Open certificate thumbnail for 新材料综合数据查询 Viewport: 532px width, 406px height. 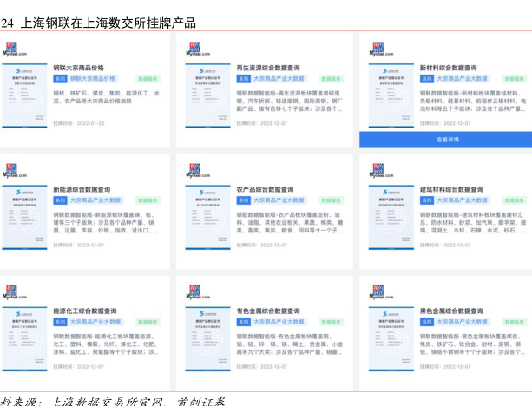click(x=391, y=95)
